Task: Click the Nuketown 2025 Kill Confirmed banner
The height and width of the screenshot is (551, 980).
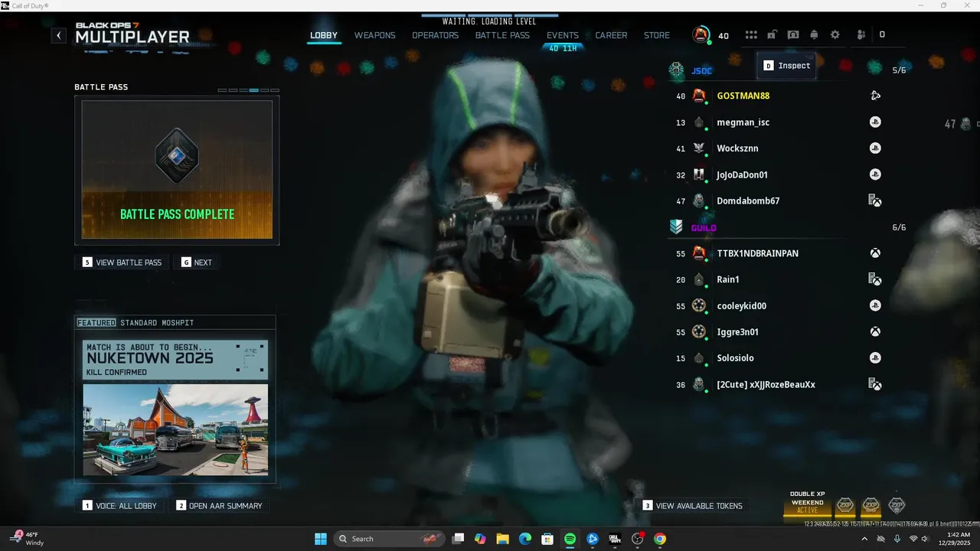Action: pyautogui.click(x=175, y=360)
